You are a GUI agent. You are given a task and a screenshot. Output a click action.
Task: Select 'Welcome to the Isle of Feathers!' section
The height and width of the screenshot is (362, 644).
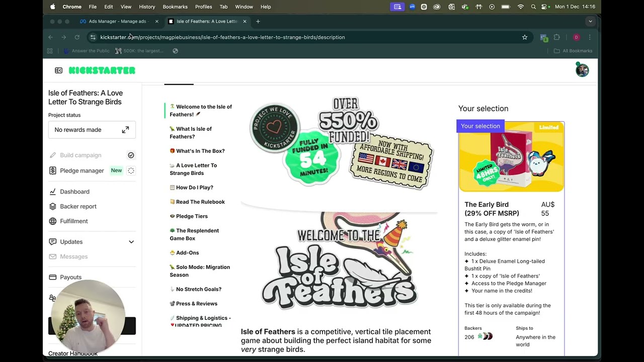pyautogui.click(x=201, y=111)
